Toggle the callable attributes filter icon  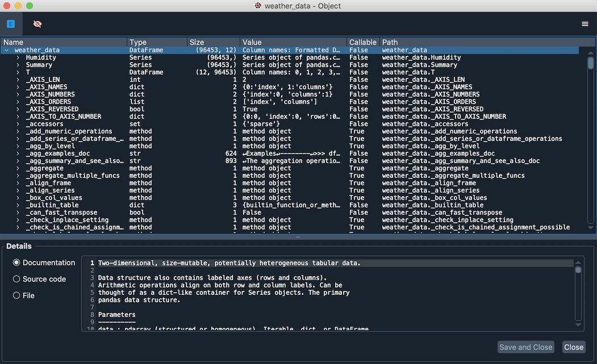[x=10, y=24]
